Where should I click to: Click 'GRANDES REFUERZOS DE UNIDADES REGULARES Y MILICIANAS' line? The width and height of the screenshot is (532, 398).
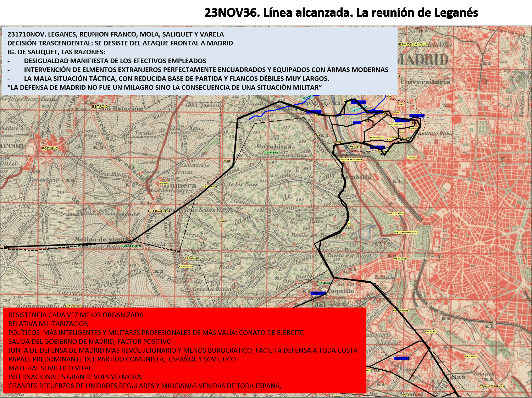[x=145, y=386]
